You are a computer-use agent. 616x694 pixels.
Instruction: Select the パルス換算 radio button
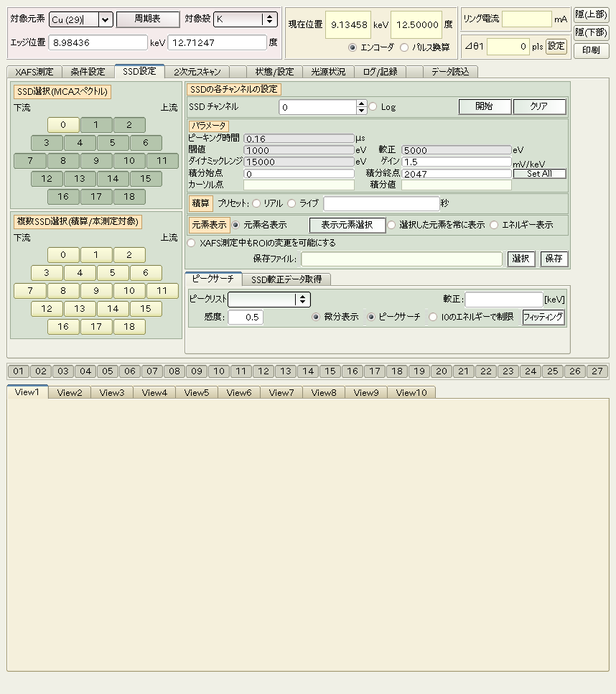(404, 47)
